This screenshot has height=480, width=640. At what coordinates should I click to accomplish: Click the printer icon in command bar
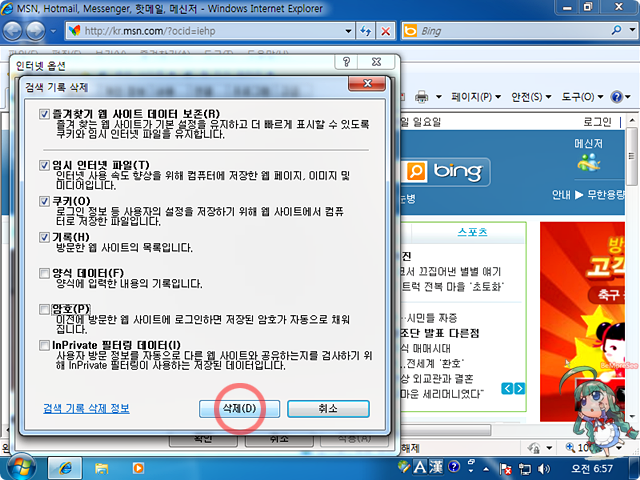[421, 97]
